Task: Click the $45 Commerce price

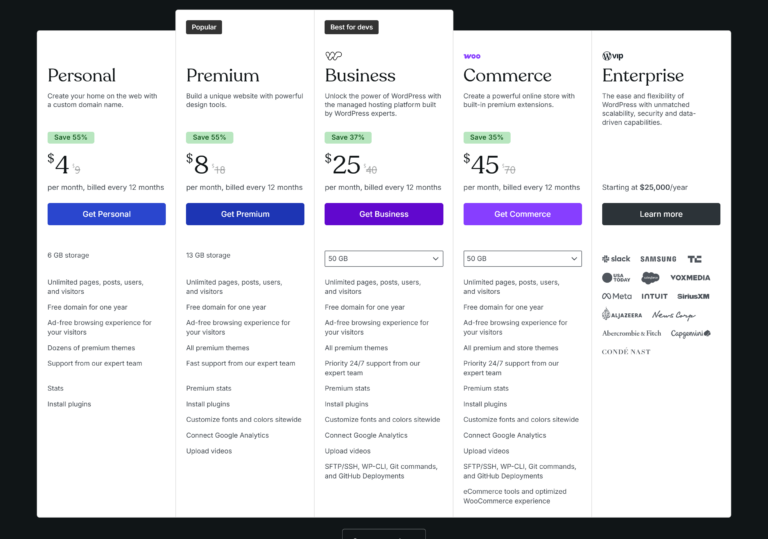Action: 481,164
